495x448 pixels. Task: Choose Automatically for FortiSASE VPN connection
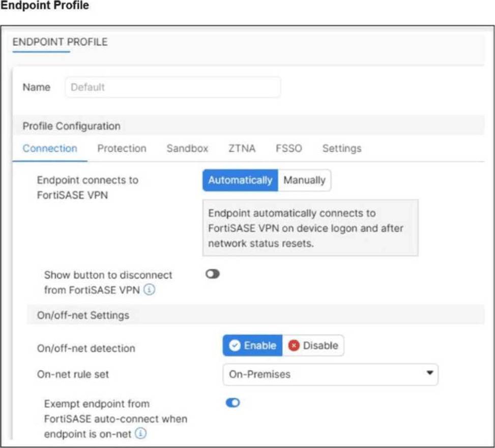[x=240, y=181]
